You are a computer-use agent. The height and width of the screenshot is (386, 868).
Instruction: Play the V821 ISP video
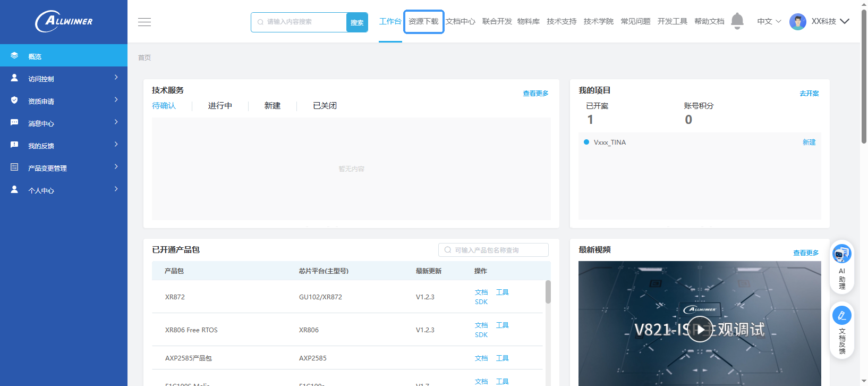(x=700, y=330)
